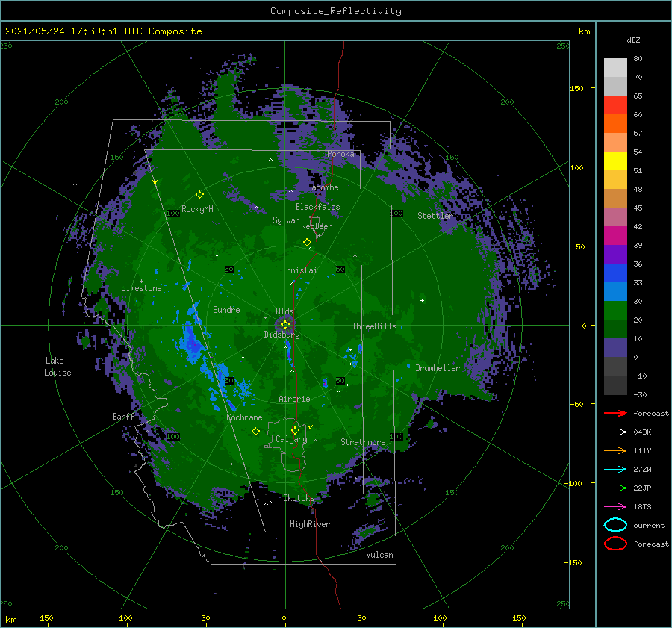
Task: Click the Ponoka city label
Action: tap(340, 154)
